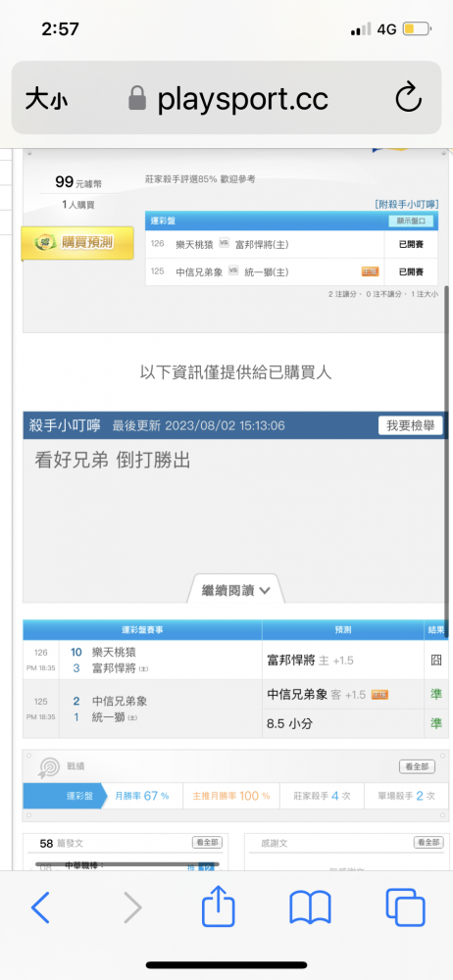Viewport: 453px width, 980px height.
Task: Click the orange 主推 badge in 運彩盤 list
Action: (370, 271)
